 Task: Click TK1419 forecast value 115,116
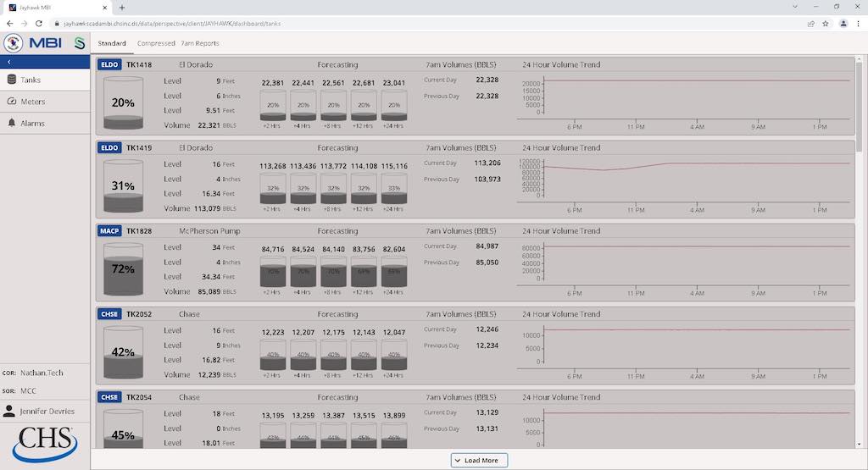point(394,166)
